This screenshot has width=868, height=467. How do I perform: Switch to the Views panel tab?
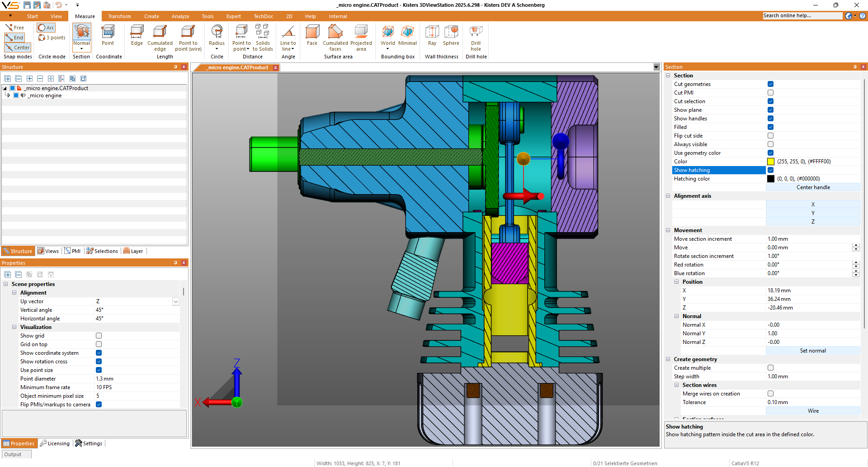(48, 251)
